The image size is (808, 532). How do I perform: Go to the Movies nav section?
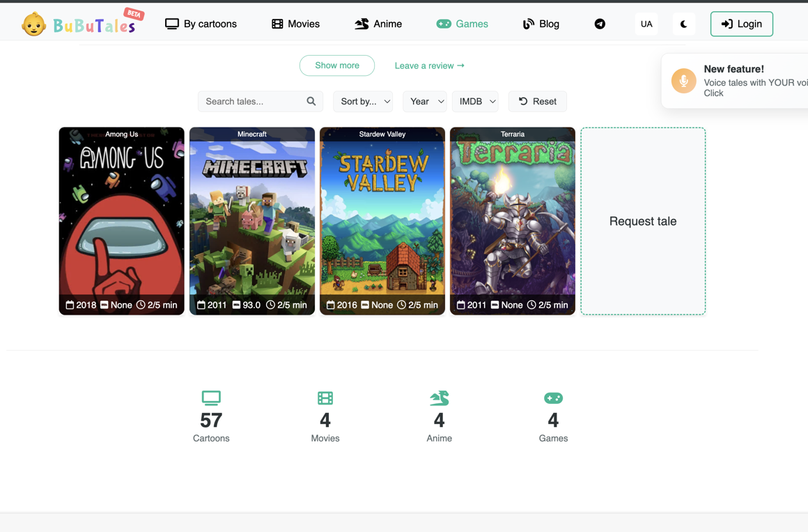tap(295, 24)
